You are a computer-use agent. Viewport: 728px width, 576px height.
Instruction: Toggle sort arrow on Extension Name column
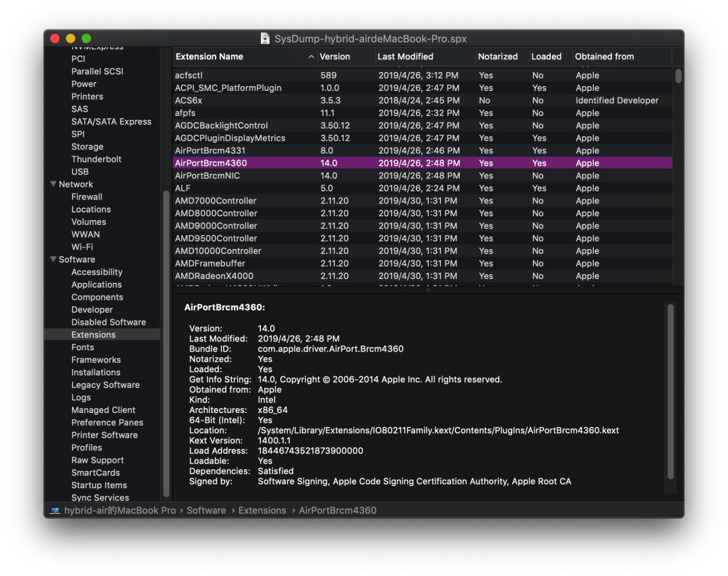click(x=311, y=57)
